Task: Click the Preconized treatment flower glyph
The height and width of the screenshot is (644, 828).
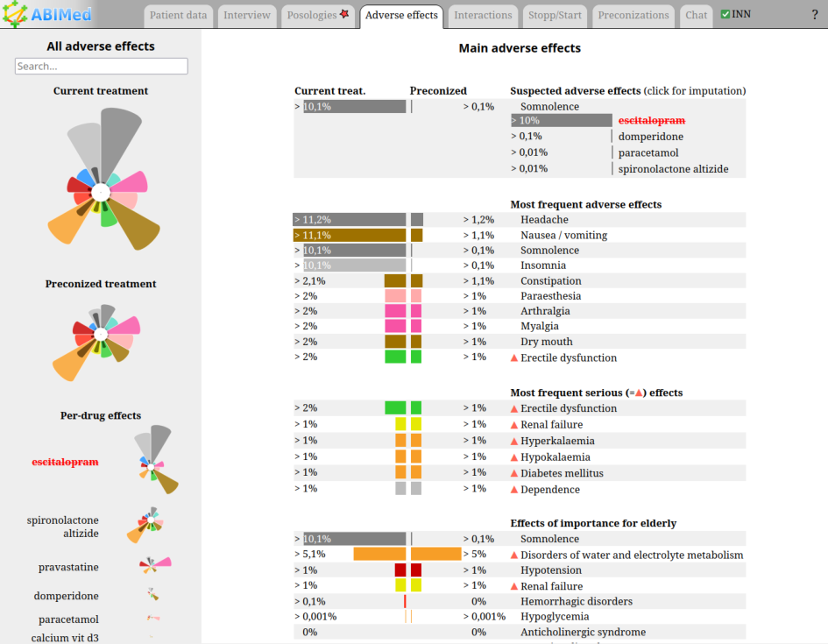Action: click(96, 343)
